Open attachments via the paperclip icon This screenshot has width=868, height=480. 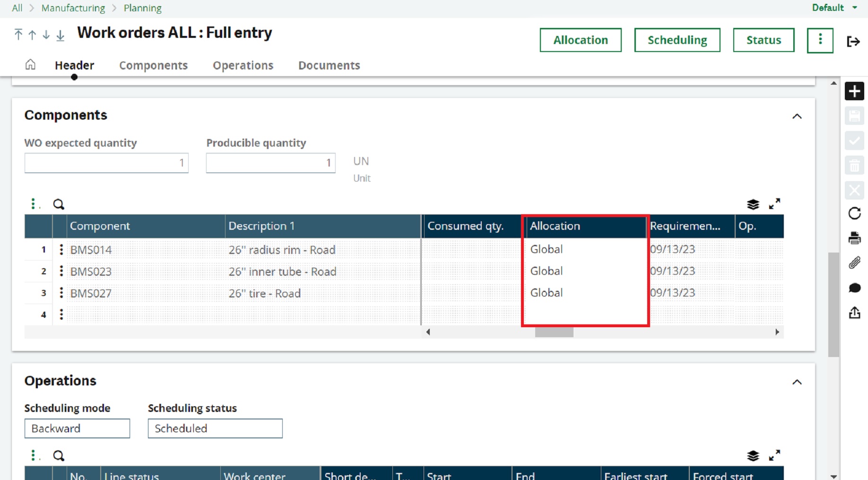click(855, 263)
